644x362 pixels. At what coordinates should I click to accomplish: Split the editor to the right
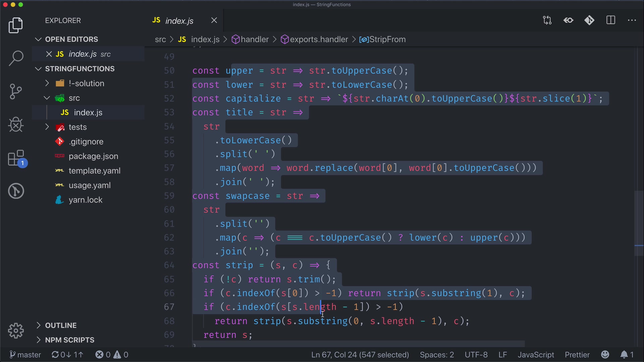(611, 20)
